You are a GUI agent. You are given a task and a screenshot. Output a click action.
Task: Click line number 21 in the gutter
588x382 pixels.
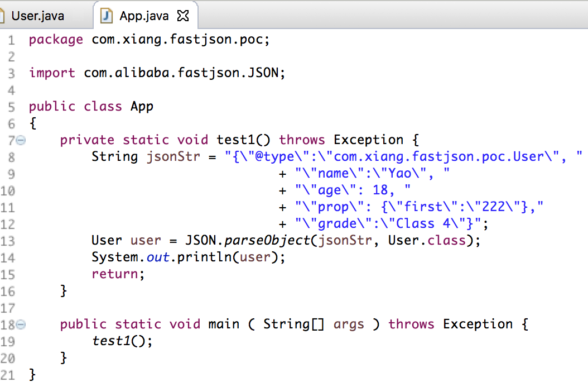point(7,375)
